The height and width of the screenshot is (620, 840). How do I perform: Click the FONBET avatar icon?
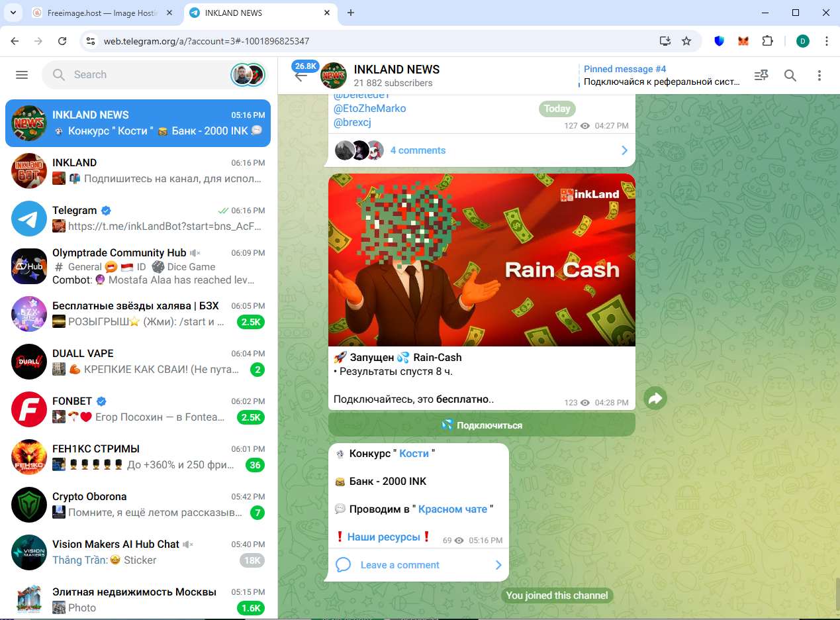coord(29,409)
